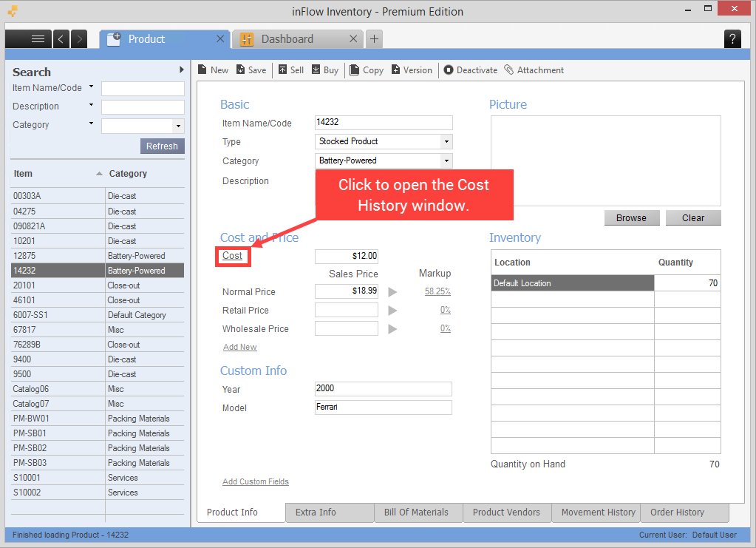Click the 58.25% markup link

[x=437, y=291]
